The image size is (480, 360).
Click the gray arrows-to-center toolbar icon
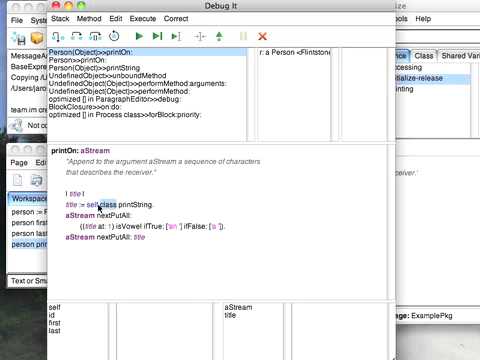point(200,36)
